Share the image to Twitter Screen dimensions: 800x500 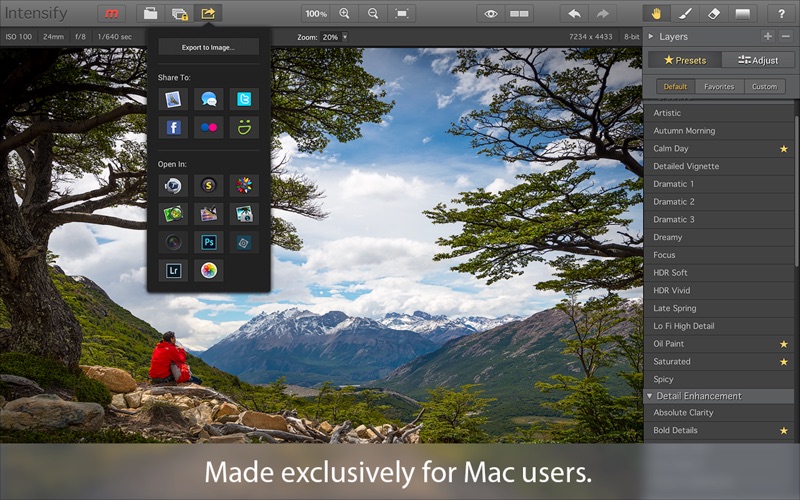243,99
